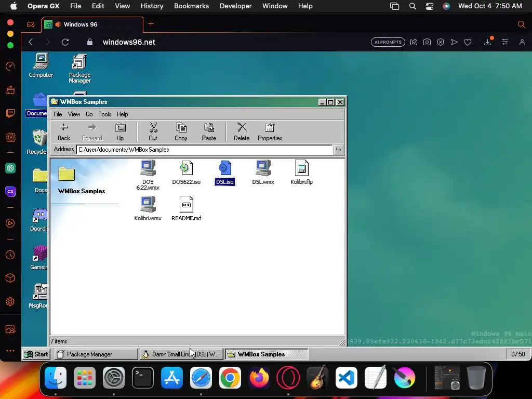Open the Package Manager desktop icon
532x399 pixels.
(79, 68)
